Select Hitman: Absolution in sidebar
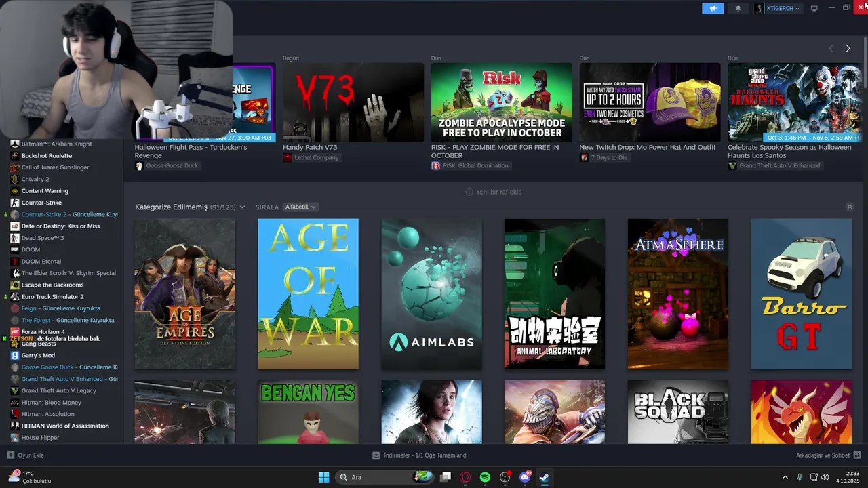The height and width of the screenshot is (488, 868). click(x=47, y=414)
